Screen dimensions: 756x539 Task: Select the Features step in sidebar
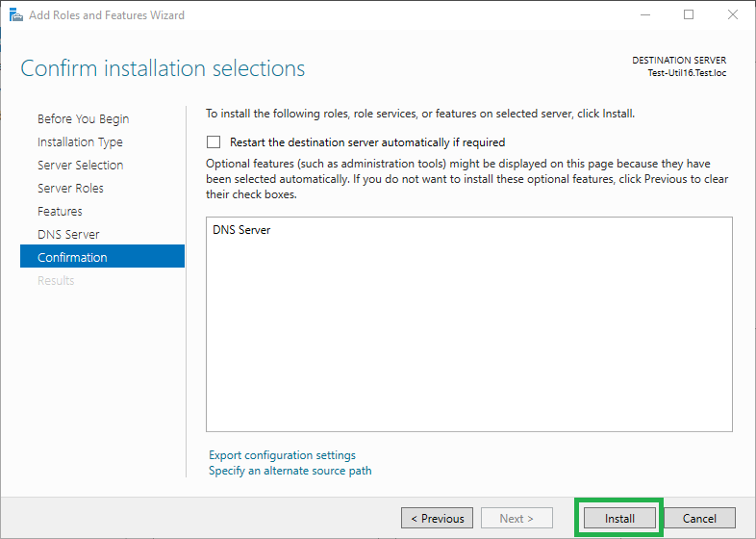pos(60,212)
